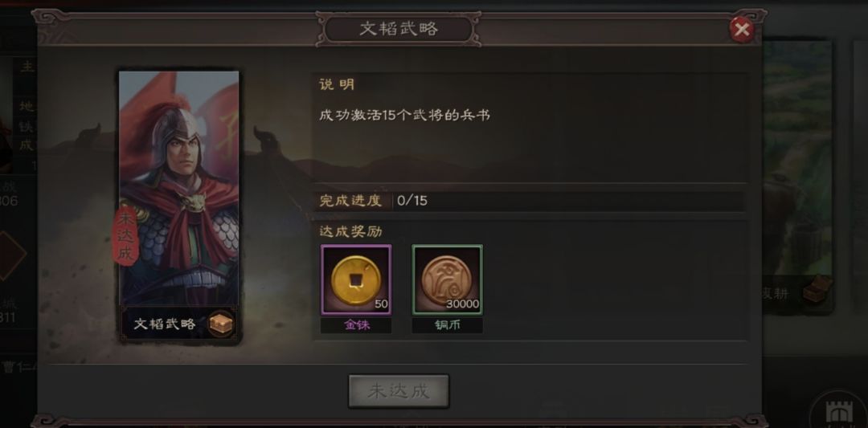Screen dimensions: 868x428
Task: Tap the 铜币 copper coin reward icon
Action: tap(448, 279)
